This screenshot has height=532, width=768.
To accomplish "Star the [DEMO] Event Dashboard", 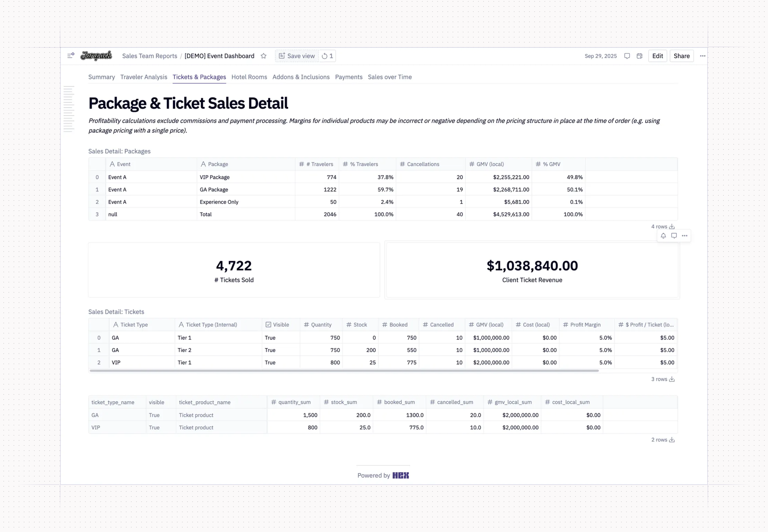I will pos(263,56).
